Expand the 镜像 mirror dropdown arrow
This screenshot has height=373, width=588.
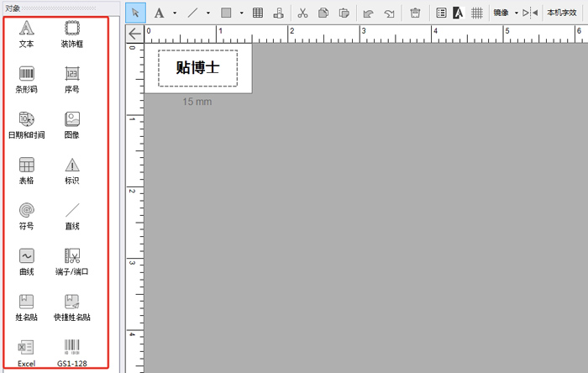517,13
